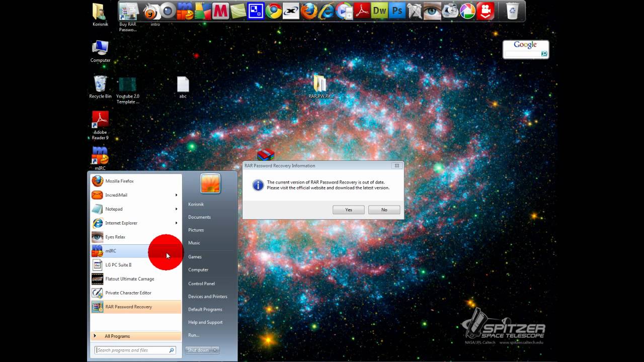The height and width of the screenshot is (362, 644).
Task: Launch Adobe Reader from the top dock
Action: tap(362, 11)
